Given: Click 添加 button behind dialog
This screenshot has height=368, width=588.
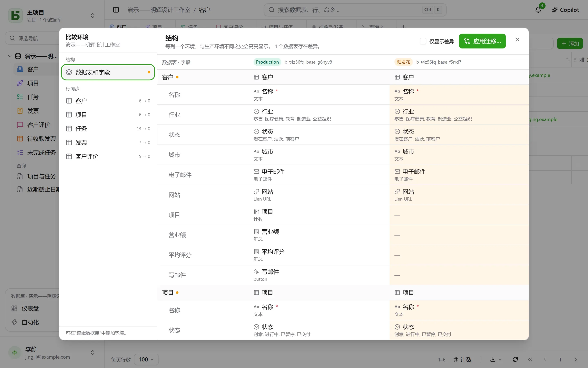Looking at the screenshot, I should [x=570, y=44].
